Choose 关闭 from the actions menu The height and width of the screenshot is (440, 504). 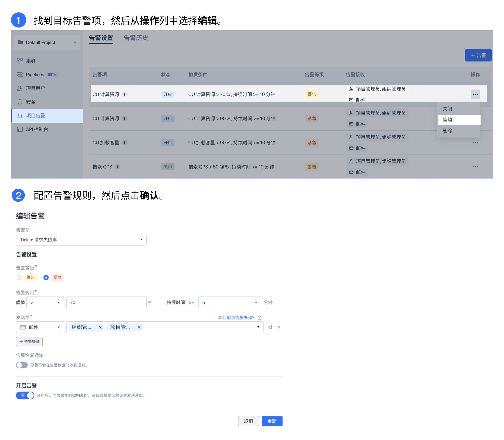459,109
